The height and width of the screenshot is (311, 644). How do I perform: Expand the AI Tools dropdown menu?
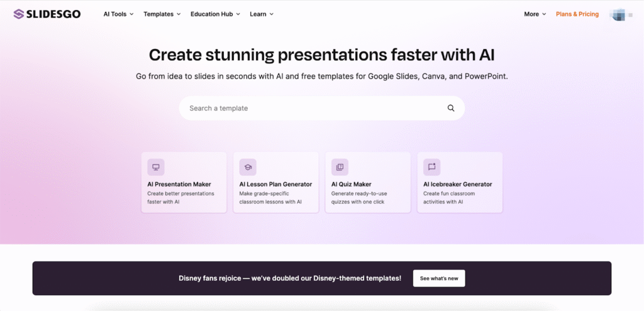(118, 14)
